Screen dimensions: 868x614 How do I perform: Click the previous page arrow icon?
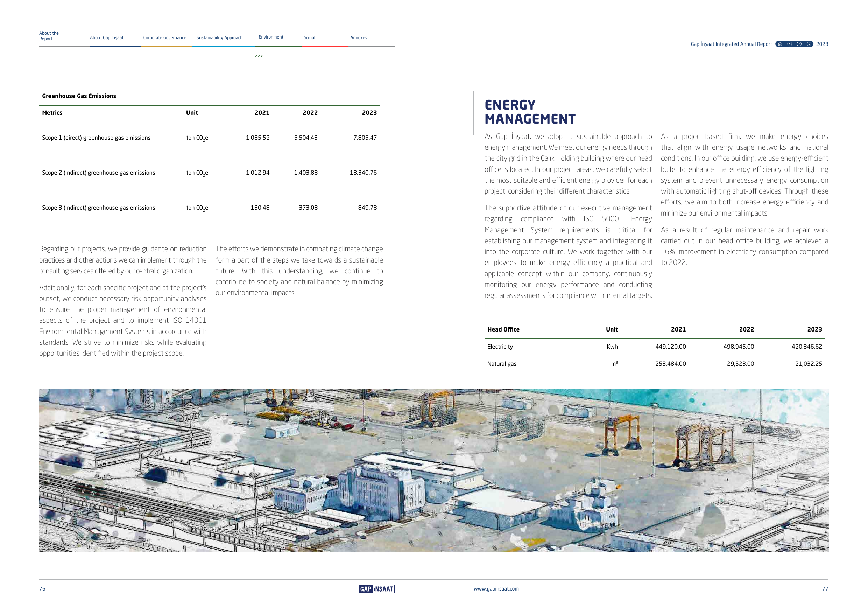tap(789, 44)
